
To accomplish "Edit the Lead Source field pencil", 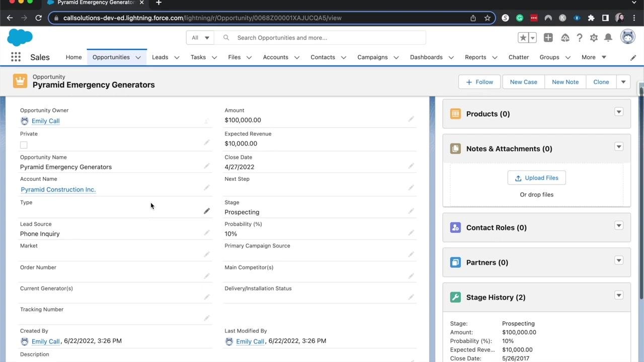I will 207,233.
